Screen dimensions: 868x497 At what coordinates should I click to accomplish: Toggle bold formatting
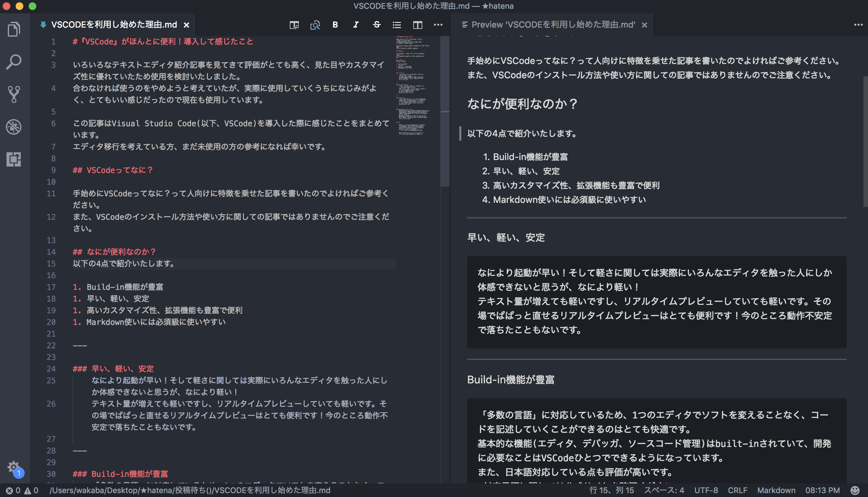pos(335,25)
